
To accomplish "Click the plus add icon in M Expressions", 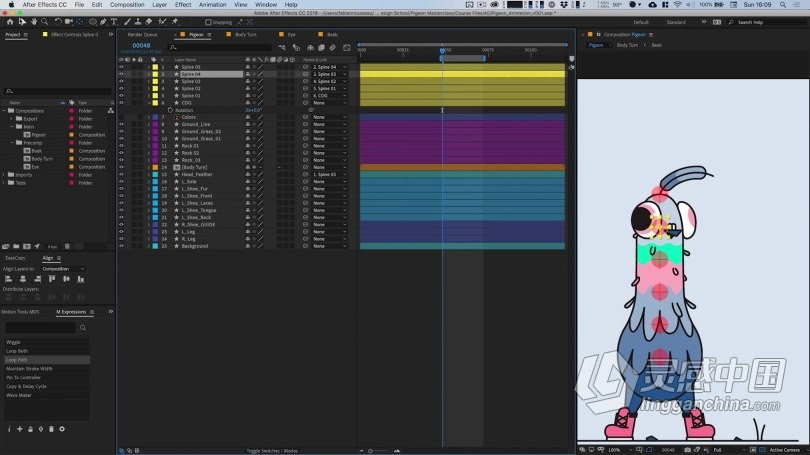I will [20, 429].
